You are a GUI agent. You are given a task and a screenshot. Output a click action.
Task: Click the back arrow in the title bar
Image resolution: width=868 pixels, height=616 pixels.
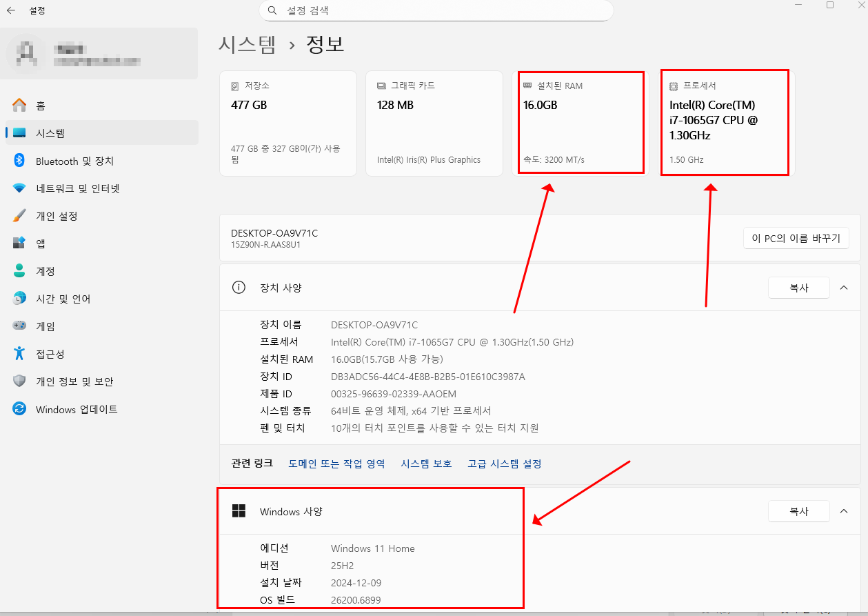tap(11, 10)
